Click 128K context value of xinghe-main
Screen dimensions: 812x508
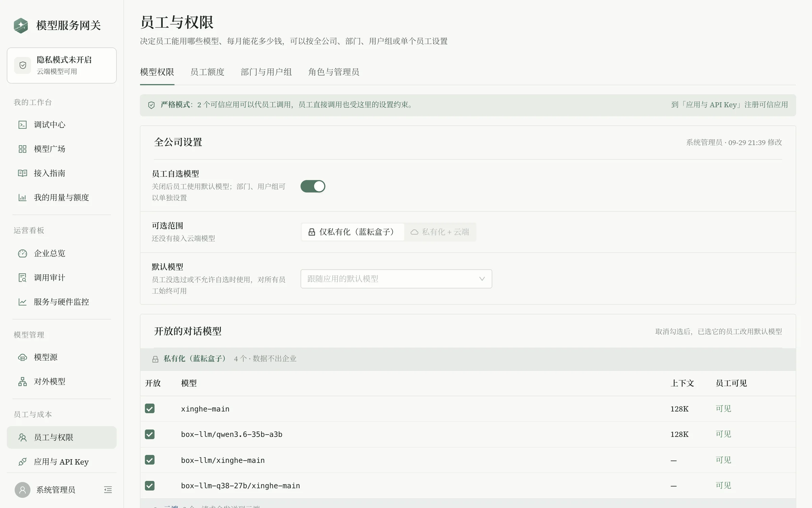click(679, 409)
